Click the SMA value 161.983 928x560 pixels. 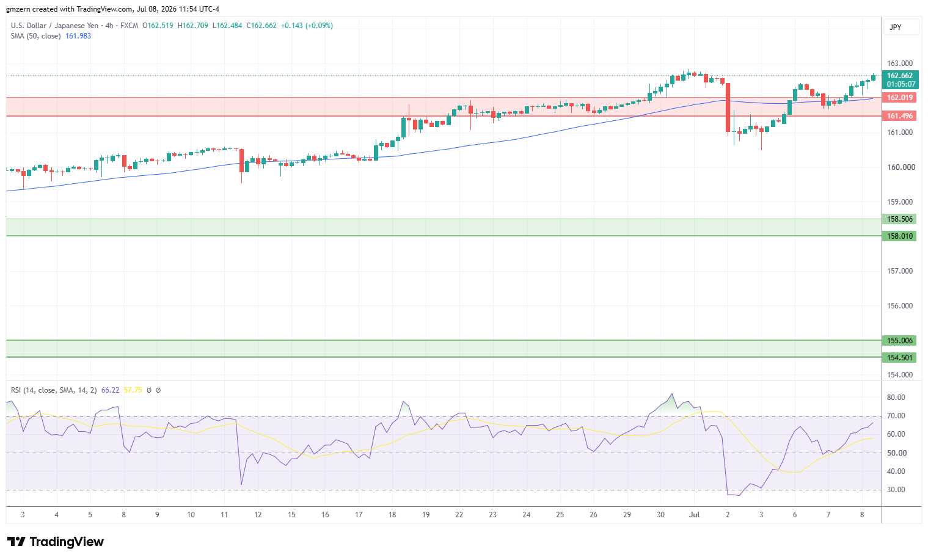tap(78, 36)
